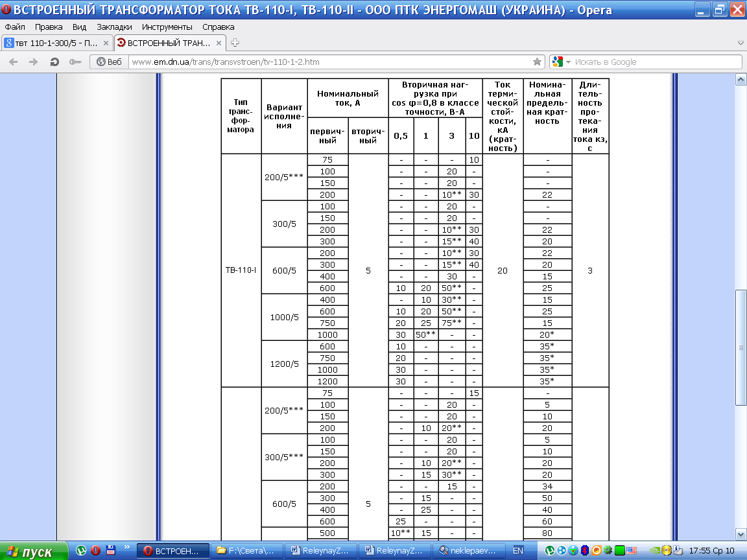This screenshot has height=560, width=747.
Task: Click the primary current value 500
Action: 327,533
